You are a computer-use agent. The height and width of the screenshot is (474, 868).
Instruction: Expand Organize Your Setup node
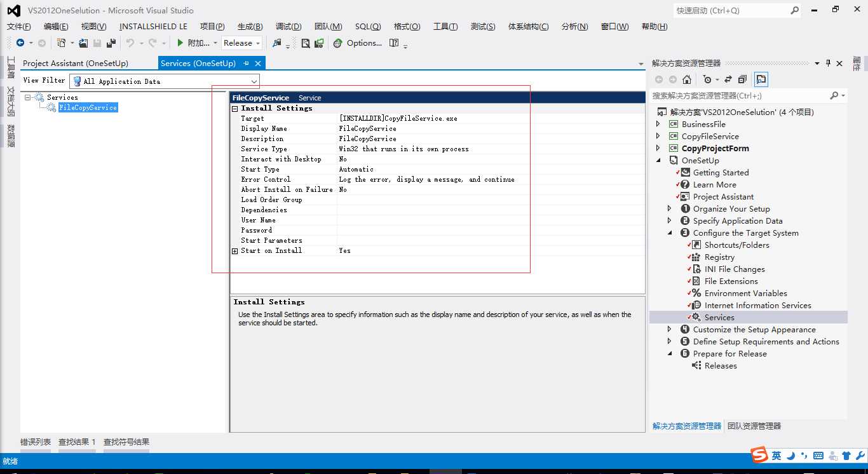(669, 208)
